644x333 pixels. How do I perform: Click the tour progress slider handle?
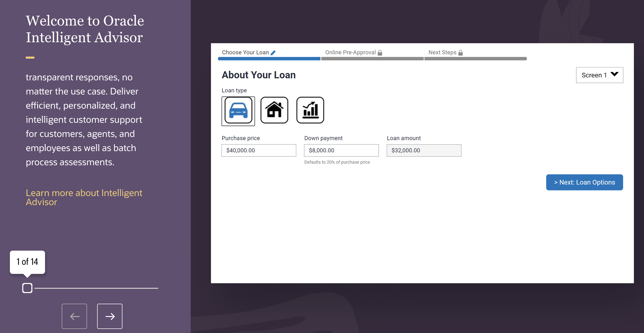(x=27, y=288)
